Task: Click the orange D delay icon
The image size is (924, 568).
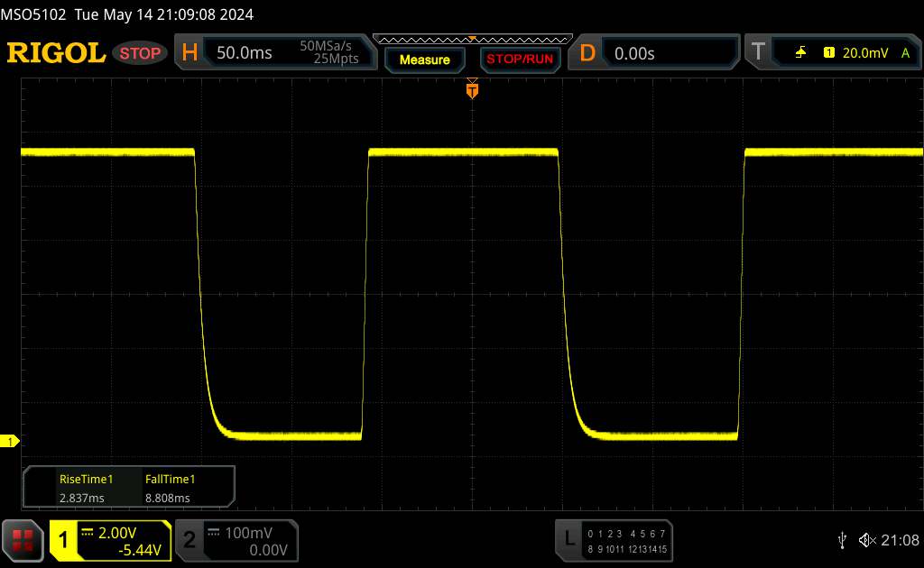Action: pyautogui.click(x=587, y=53)
